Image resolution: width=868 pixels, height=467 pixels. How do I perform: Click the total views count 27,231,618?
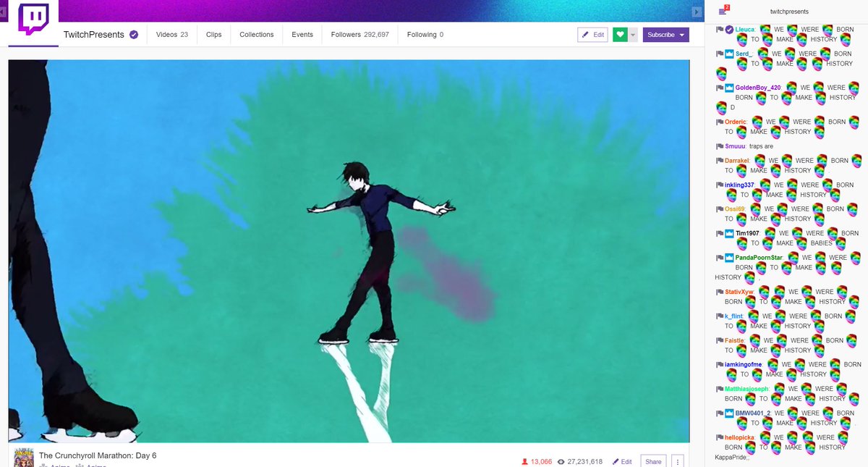tap(580, 461)
